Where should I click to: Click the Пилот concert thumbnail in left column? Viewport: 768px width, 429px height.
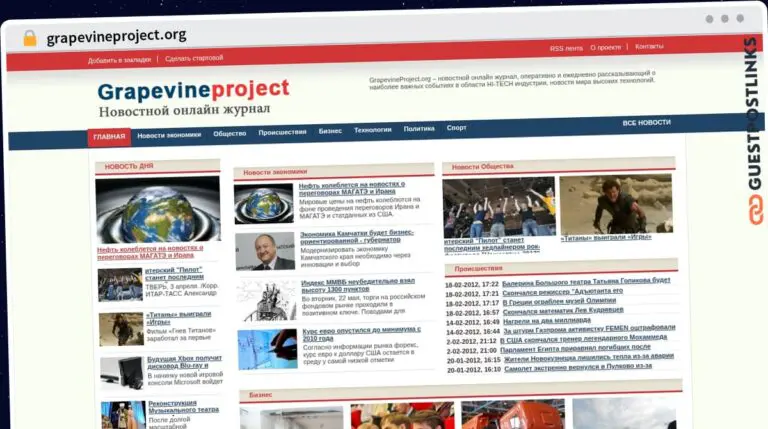click(x=120, y=285)
